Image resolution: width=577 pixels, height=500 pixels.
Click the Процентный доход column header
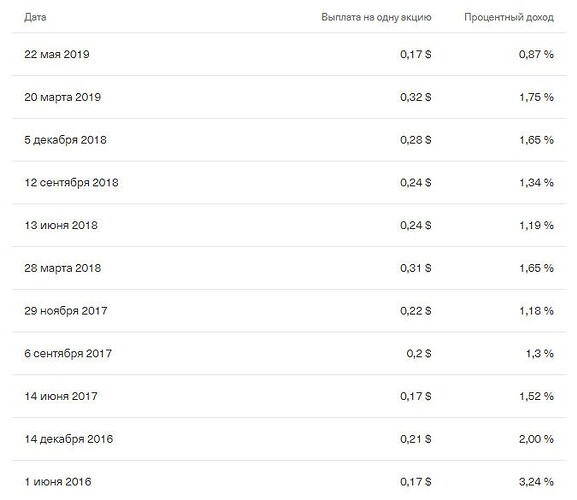(x=509, y=17)
